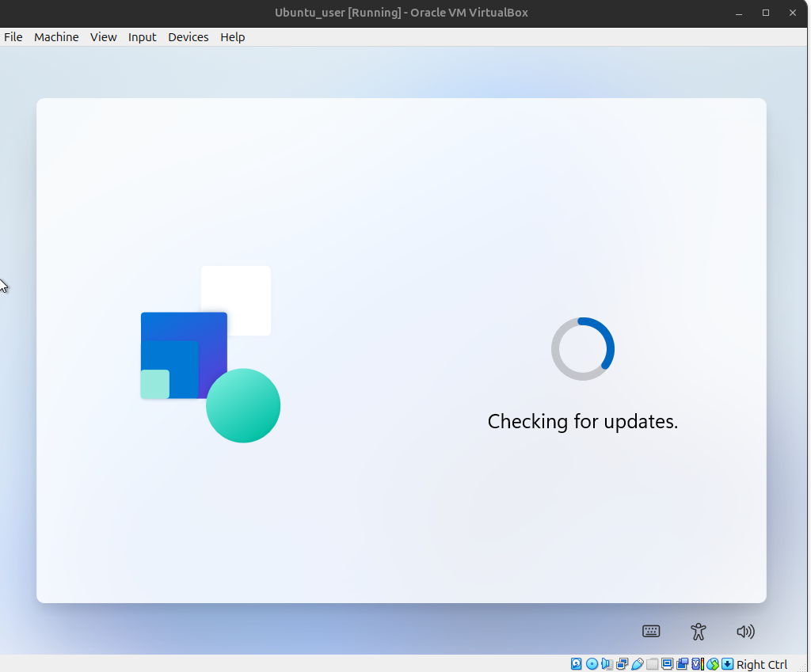The width and height of the screenshot is (811, 672).
Task: Click the mouse integration globe icon
Action: (713, 664)
